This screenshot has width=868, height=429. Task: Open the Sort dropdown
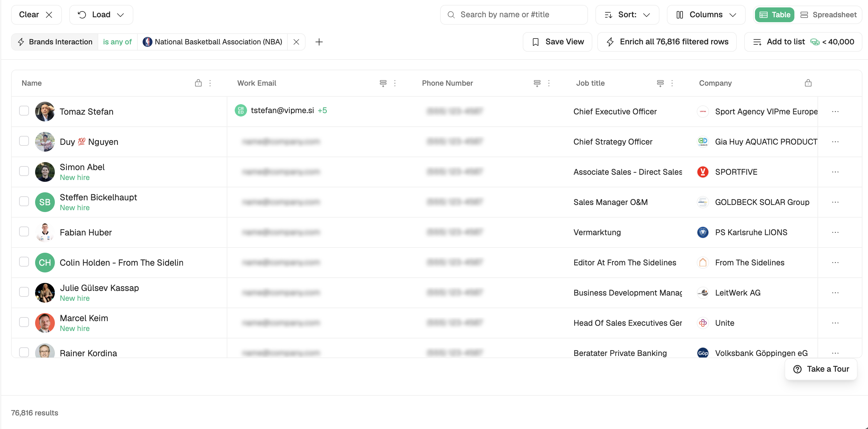click(x=627, y=14)
